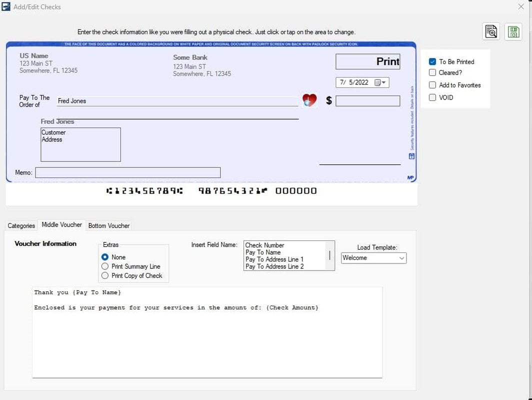Select Pay To Address Line 1 field
The width and height of the screenshot is (532, 400).
point(274,259)
